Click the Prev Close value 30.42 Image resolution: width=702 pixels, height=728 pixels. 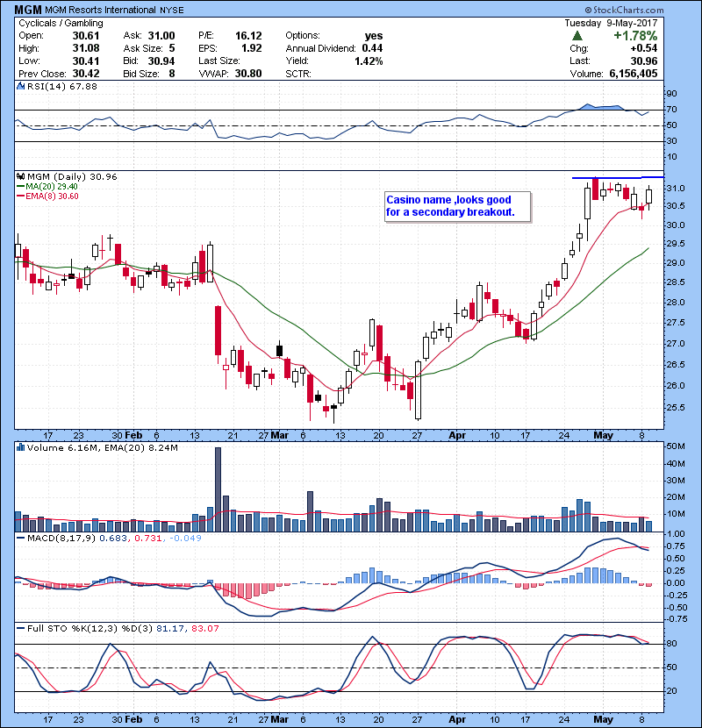tap(86, 74)
